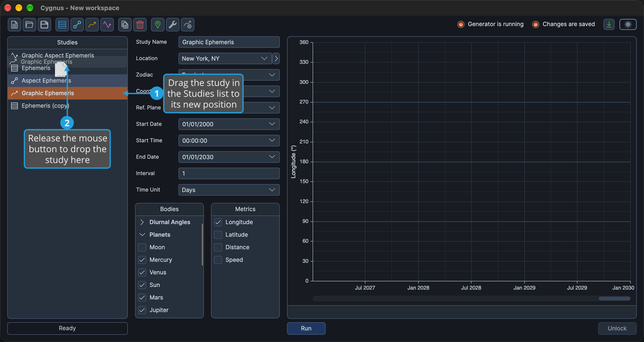Add a table ephemeris study from the toolbar
The width and height of the screenshot is (644, 342).
click(62, 25)
